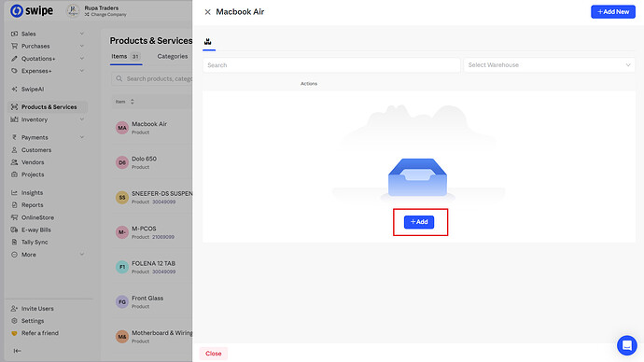
Task: Select the FOLENA 12 TAB item
Action: pos(152,267)
